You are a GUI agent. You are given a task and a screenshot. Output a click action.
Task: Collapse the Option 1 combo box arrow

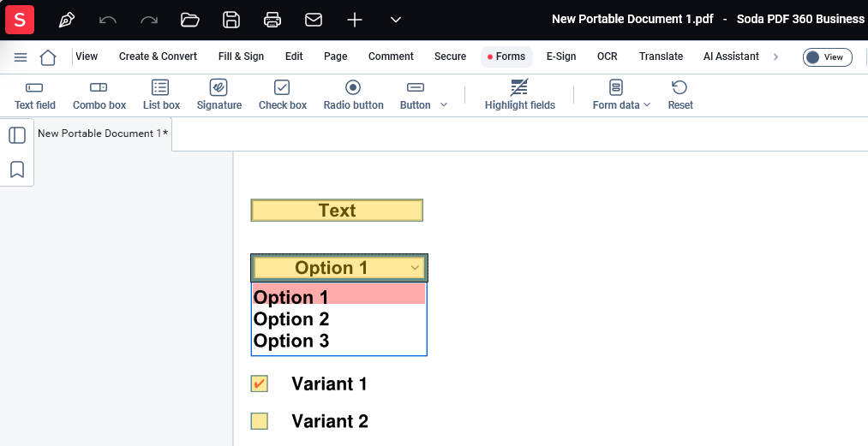[415, 268]
